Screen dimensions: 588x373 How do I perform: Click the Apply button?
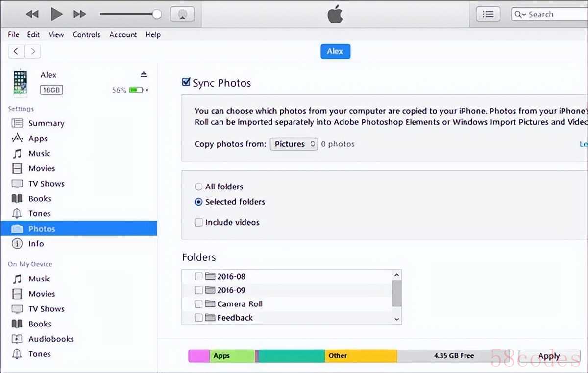(549, 356)
